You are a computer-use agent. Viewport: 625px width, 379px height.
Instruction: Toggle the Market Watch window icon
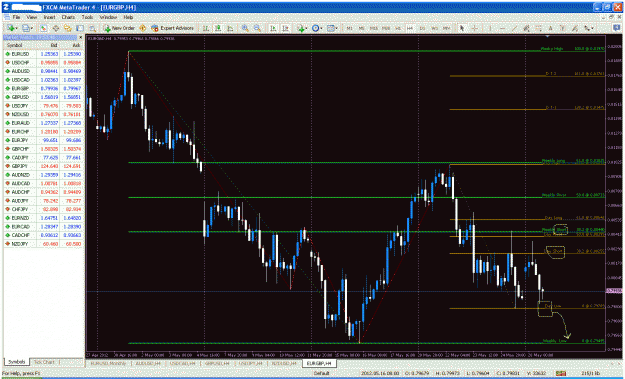click(x=43, y=28)
